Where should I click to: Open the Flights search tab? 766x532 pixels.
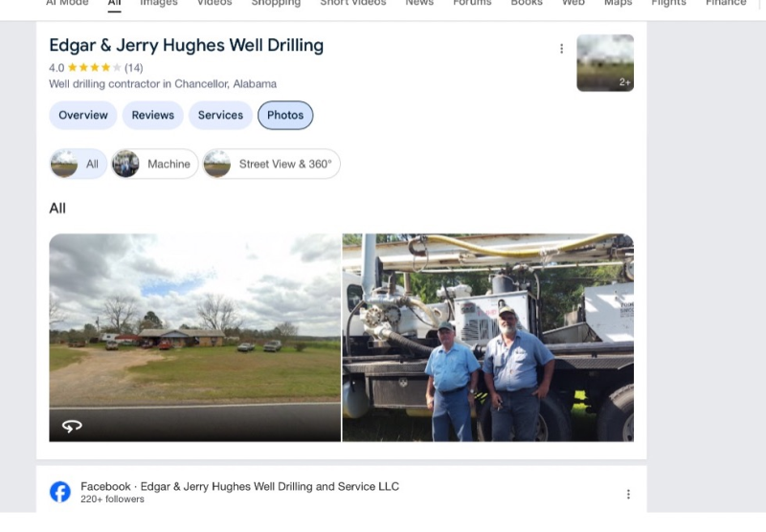click(x=668, y=3)
